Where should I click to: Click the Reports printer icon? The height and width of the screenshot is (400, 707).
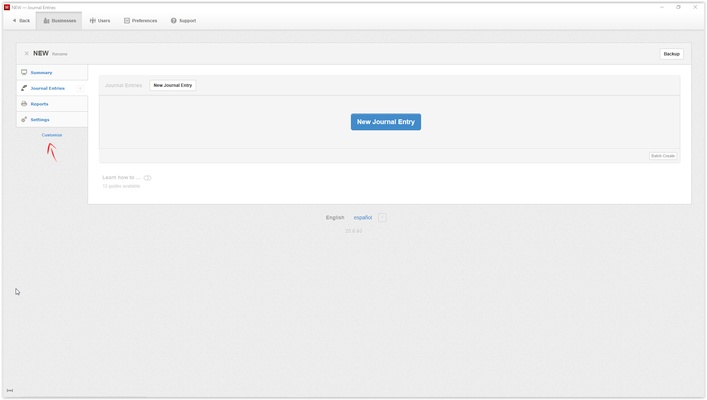pyautogui.click(x=24, y=104)
